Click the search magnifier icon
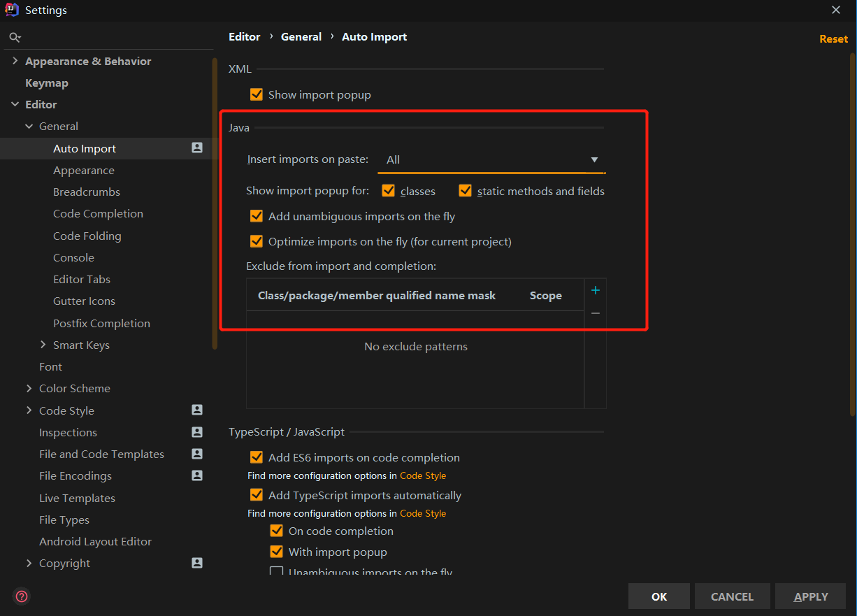The width and height of the screenshot is (857, 616). pos(15,37)
